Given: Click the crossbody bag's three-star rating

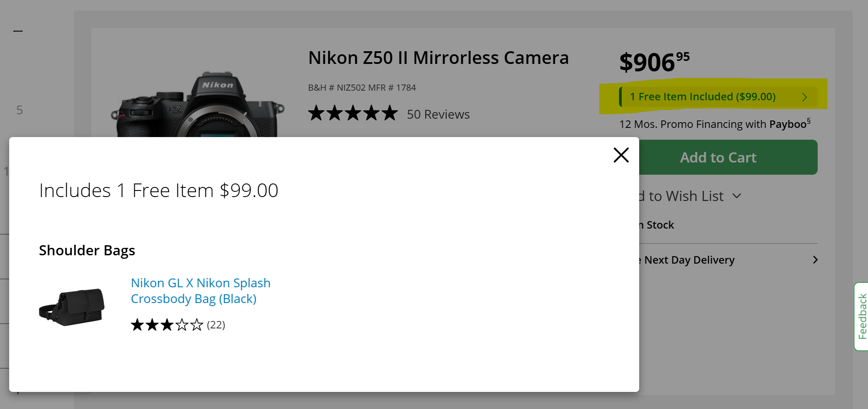Looking at the screenshot, I should click(x=167, y=325).
